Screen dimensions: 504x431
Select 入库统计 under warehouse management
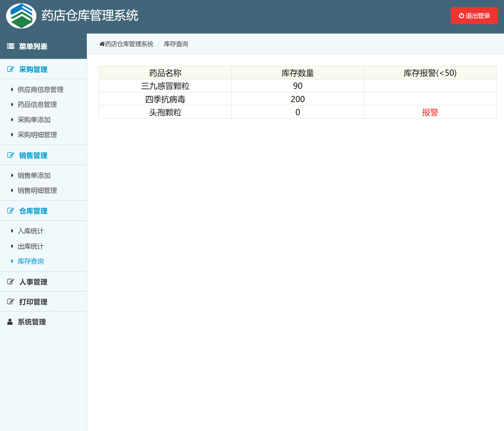click(x=31, y=231)
